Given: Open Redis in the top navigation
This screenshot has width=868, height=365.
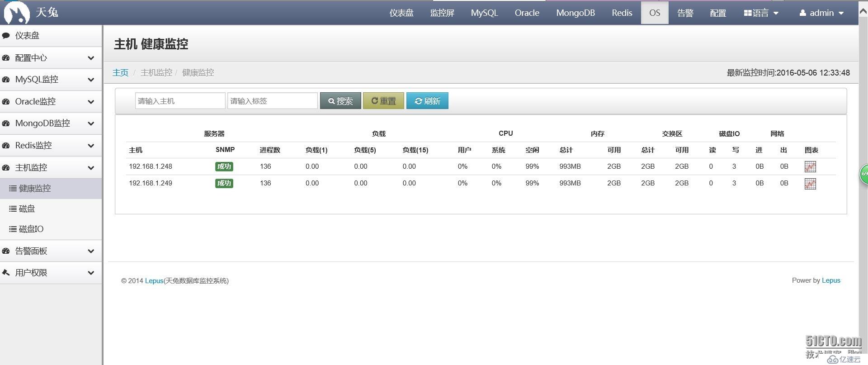Looking at the screenshot, I should point(622,13).
